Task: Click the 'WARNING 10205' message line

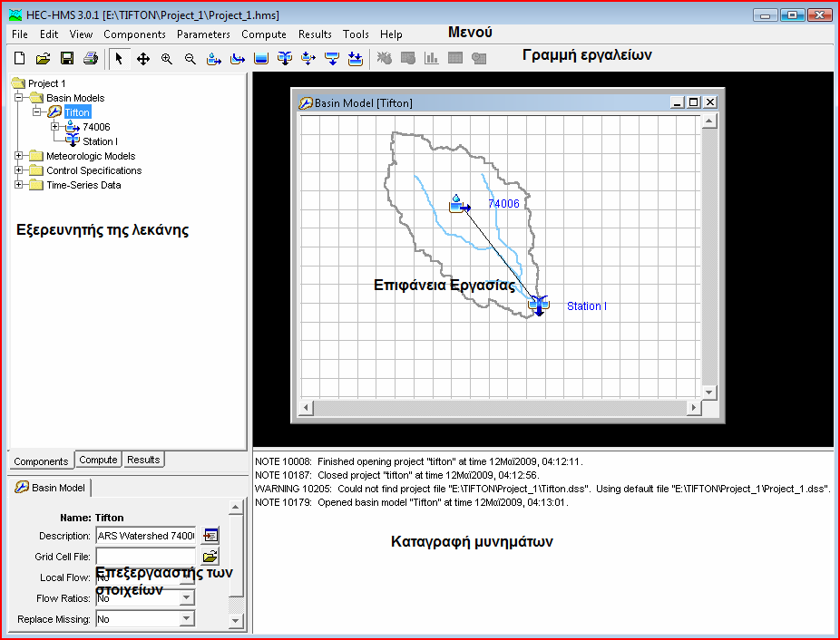Action: pyautogui.click(x=542, y=489)
